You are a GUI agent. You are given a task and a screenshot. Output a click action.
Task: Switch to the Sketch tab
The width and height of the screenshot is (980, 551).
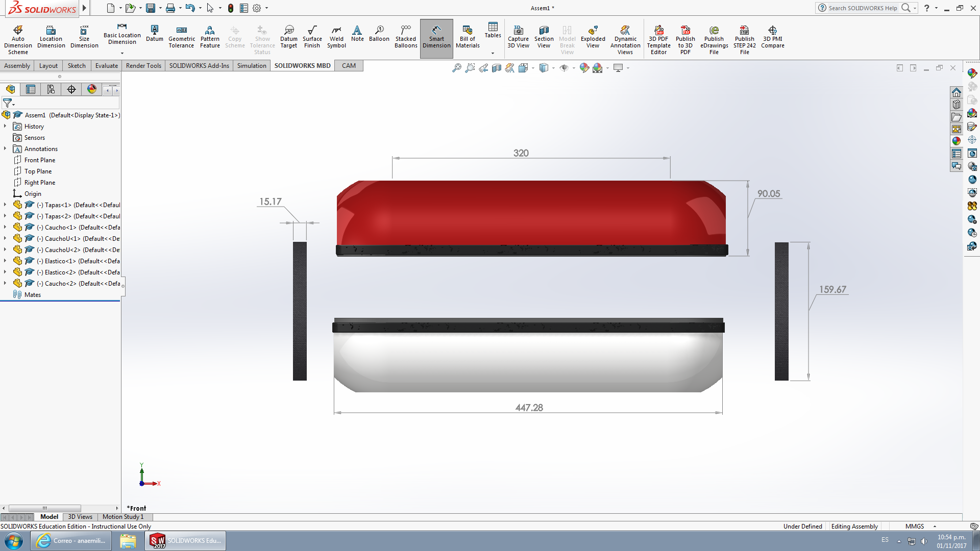(77, 66)
